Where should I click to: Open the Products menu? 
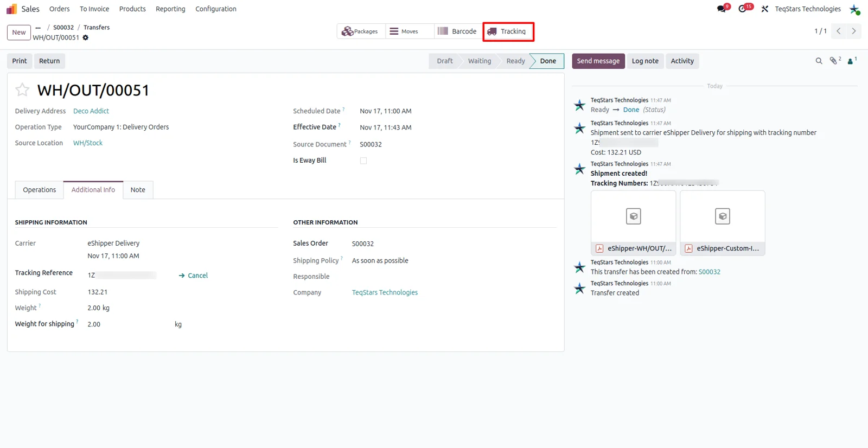tap(132, 9)
